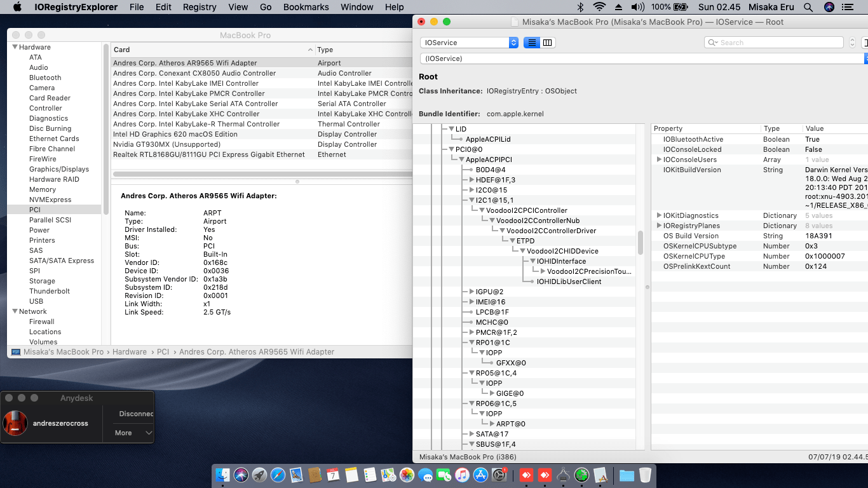Screen dimensions: 868x488
Task: Click Disconnect in Anydesk window
Action: [137, 414]
